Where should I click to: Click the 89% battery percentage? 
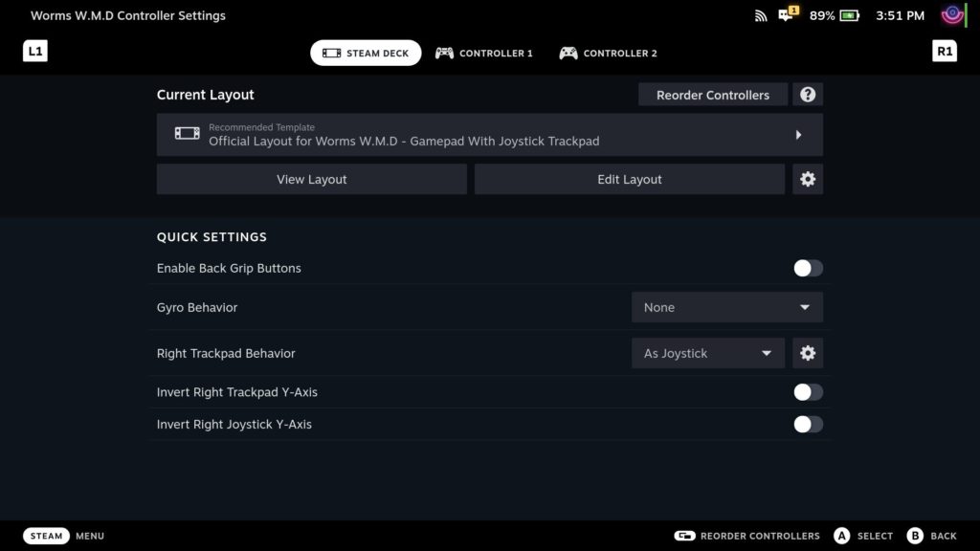click(822, 15)
